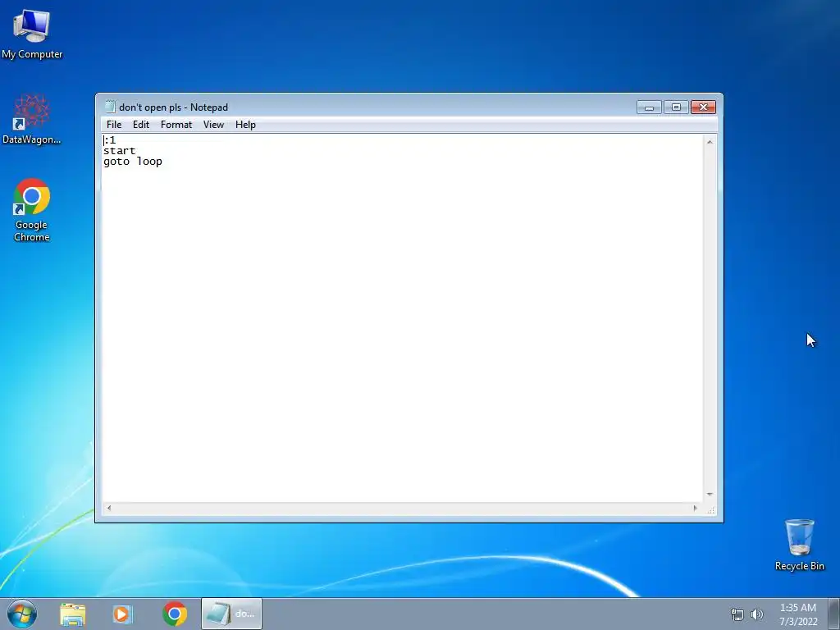Click the Notepad title bar icon

[x=110, y=107]
